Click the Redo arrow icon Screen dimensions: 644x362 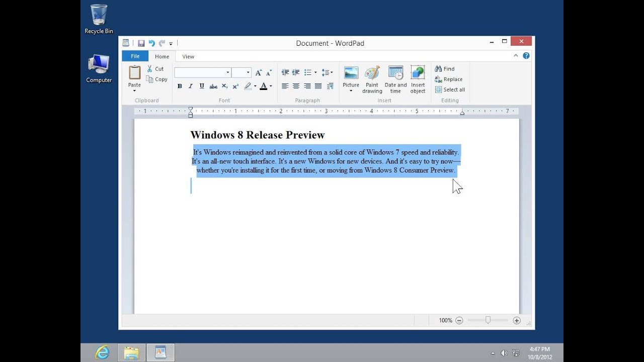[162, 43]
